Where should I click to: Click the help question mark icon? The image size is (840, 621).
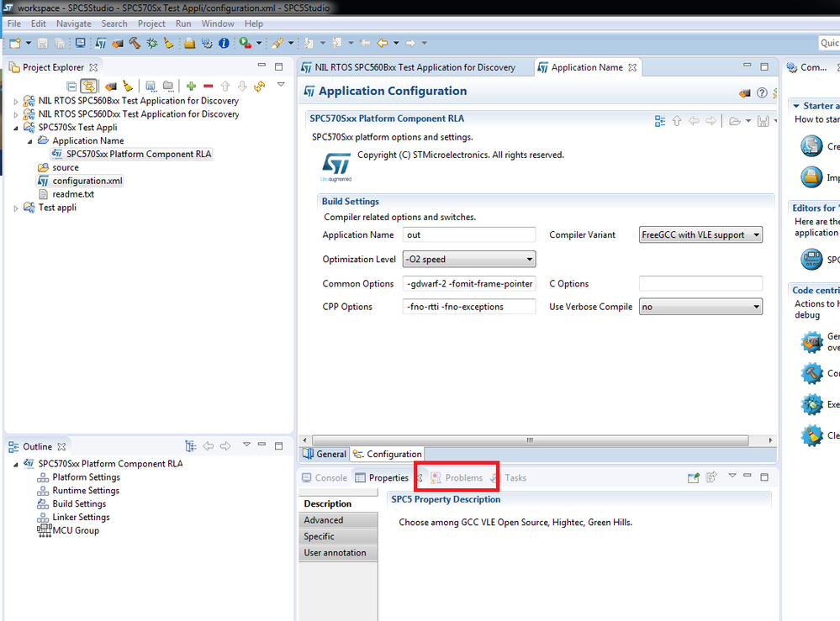[762, 92]
